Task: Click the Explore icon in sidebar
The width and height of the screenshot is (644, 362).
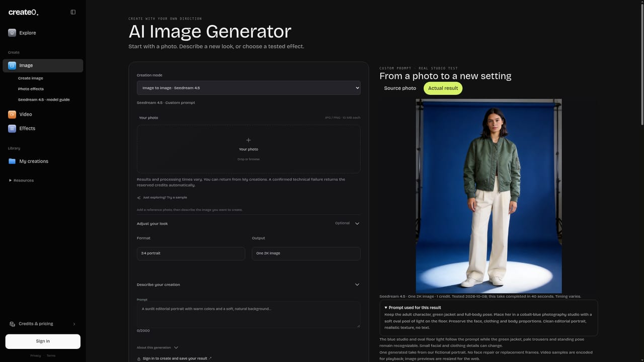Action: (x=12, y=33)
